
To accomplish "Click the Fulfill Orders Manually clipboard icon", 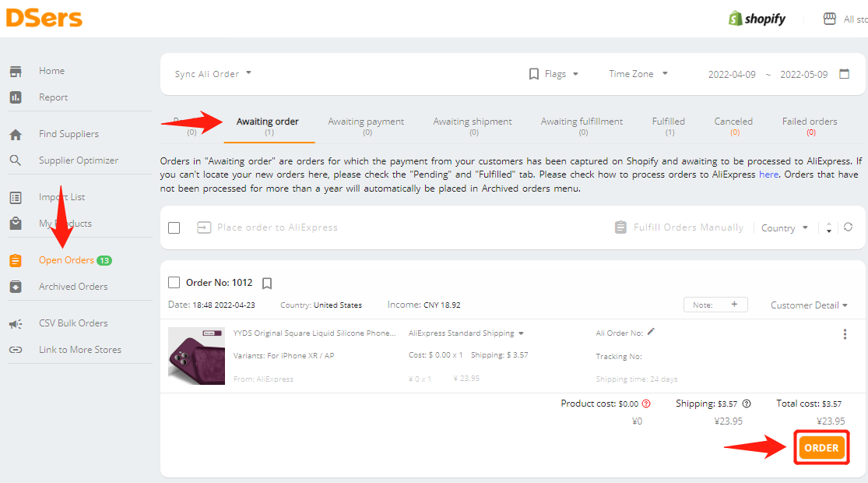I will pyautogui.click(x=620, y=227).
